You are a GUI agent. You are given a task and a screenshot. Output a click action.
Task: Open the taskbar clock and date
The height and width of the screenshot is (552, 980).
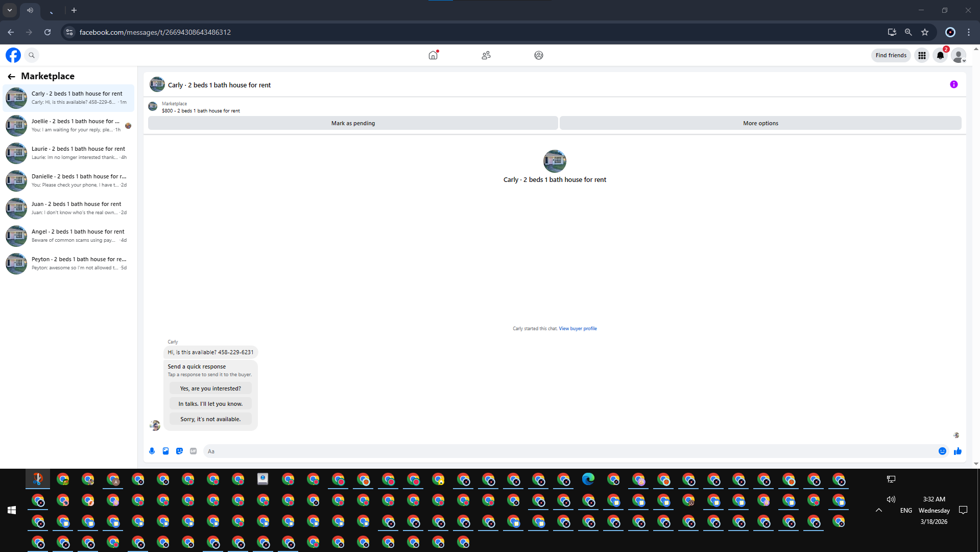coord(934,510)
